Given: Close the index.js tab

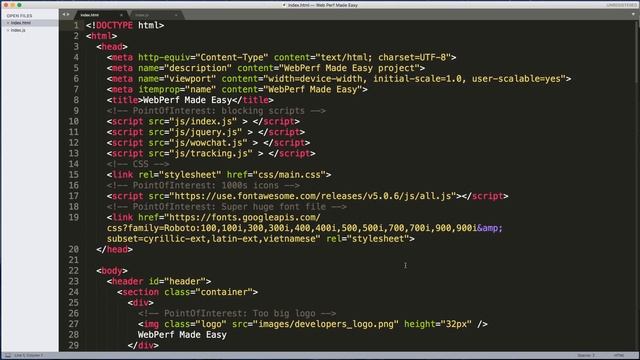Looking at the screenshot, I should click(x=176, y=15).
